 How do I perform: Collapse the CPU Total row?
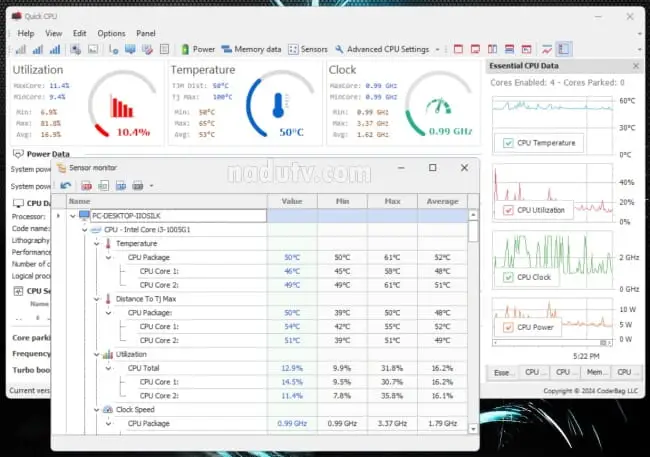pyautogui.click(x=109, y=368)
